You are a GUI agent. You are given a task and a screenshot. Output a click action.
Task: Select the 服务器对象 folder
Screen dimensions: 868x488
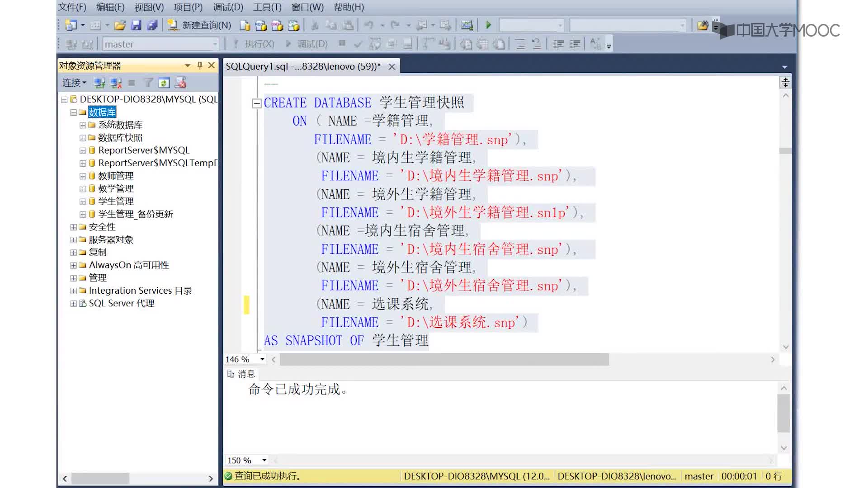tap(111, 239)
